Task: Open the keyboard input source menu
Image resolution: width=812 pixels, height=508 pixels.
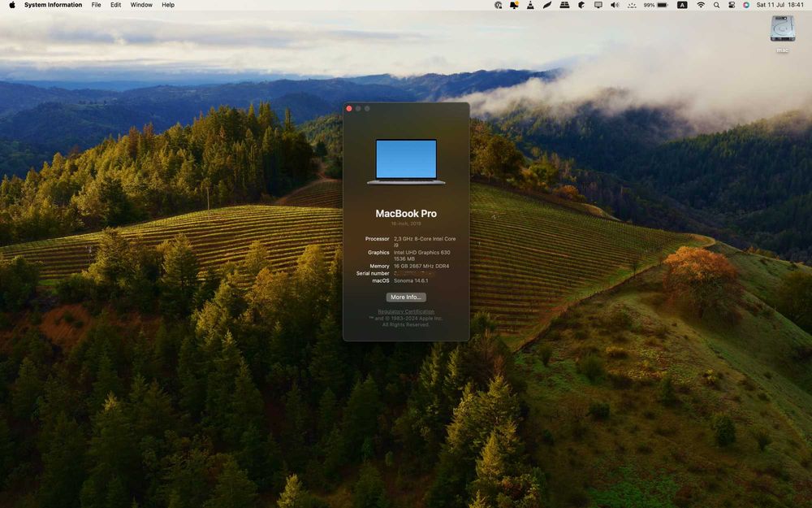Action: click(x=682, y=5)
